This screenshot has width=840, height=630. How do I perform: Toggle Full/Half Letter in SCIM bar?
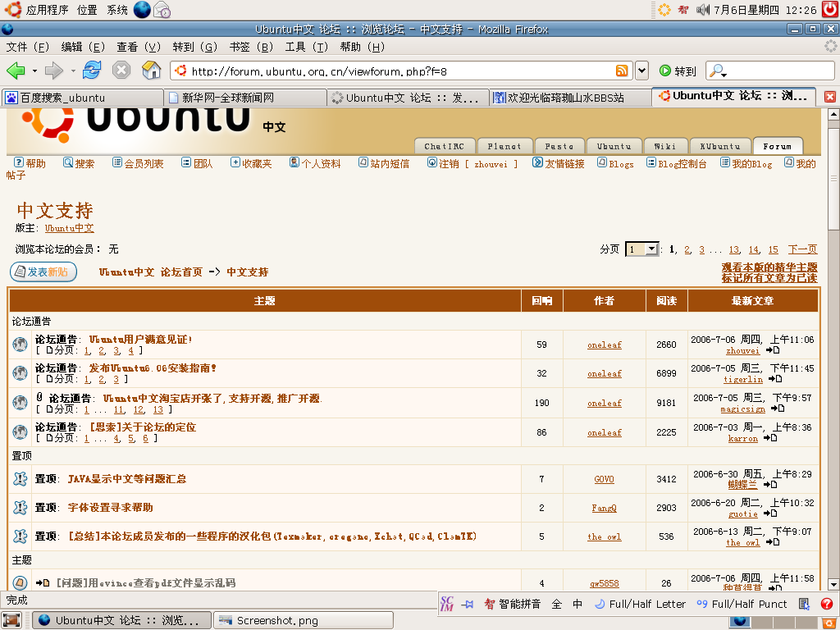640,605
